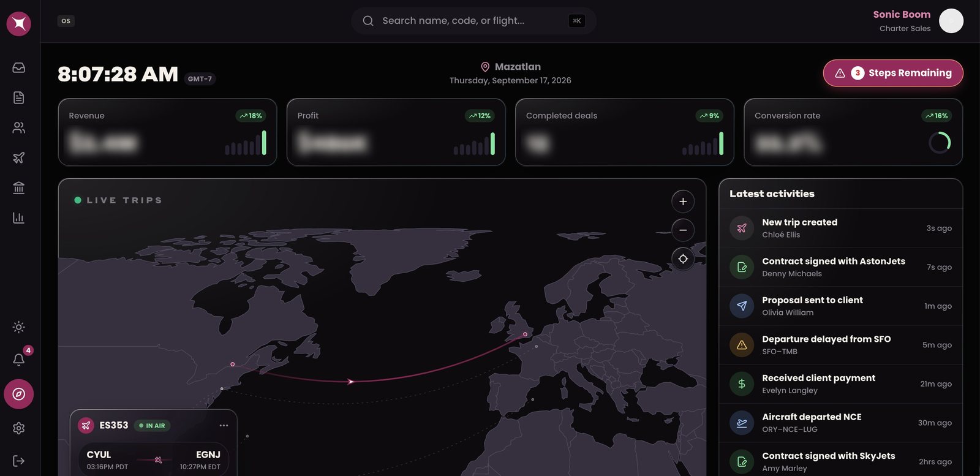Viewport: 980px width, 476px height.
Task: Recenter the map with the crosshair button
Action: click(683, 259)
